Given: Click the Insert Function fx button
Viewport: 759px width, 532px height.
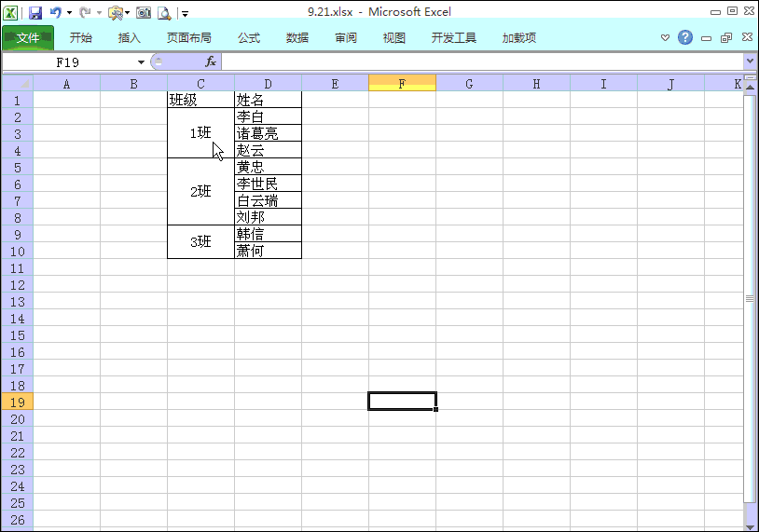Looking at the screenshot, I should tap(211, 61).
